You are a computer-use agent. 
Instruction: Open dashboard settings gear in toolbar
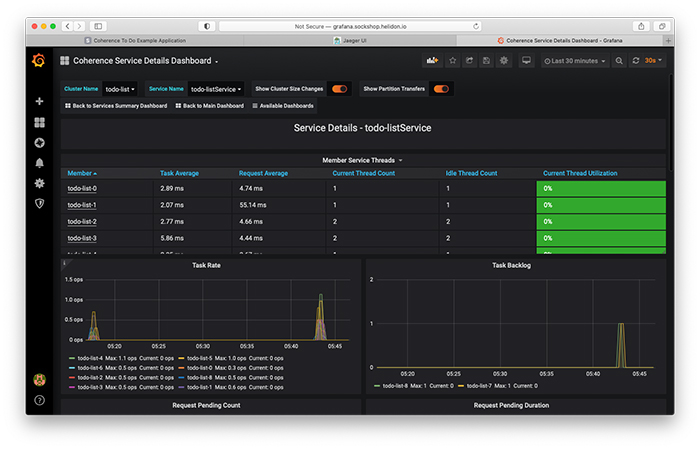click(504, 60)
